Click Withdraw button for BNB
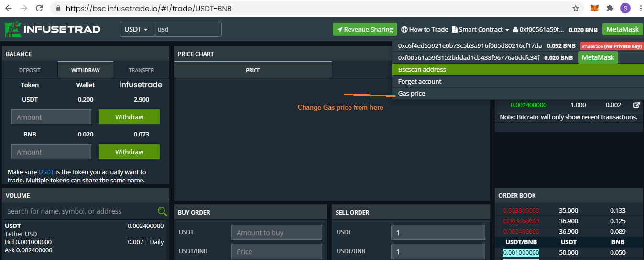 tap(129, 152)
